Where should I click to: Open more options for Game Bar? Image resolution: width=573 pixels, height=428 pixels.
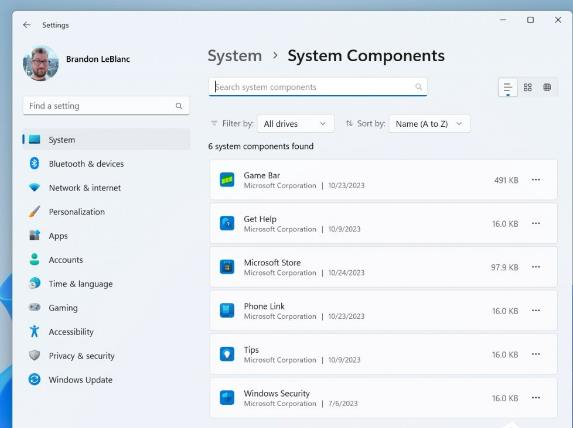click(x=536, y=179)
